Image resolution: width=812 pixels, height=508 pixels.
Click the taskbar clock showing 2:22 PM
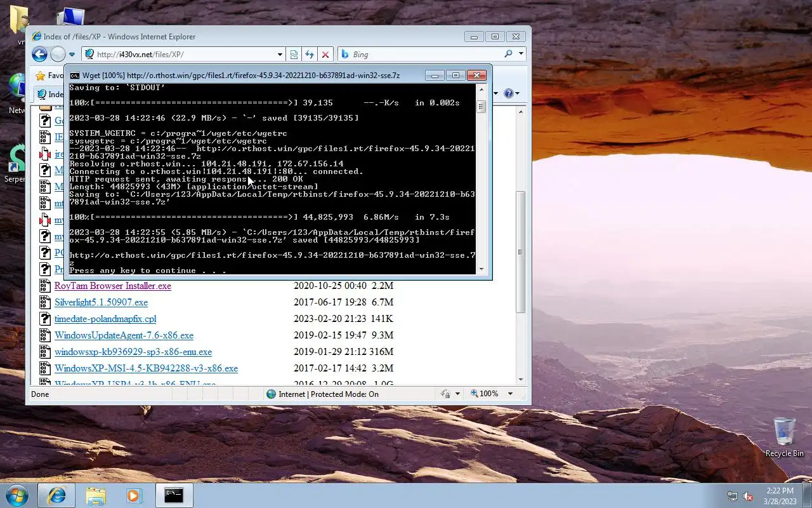click(x=780, y=496)
